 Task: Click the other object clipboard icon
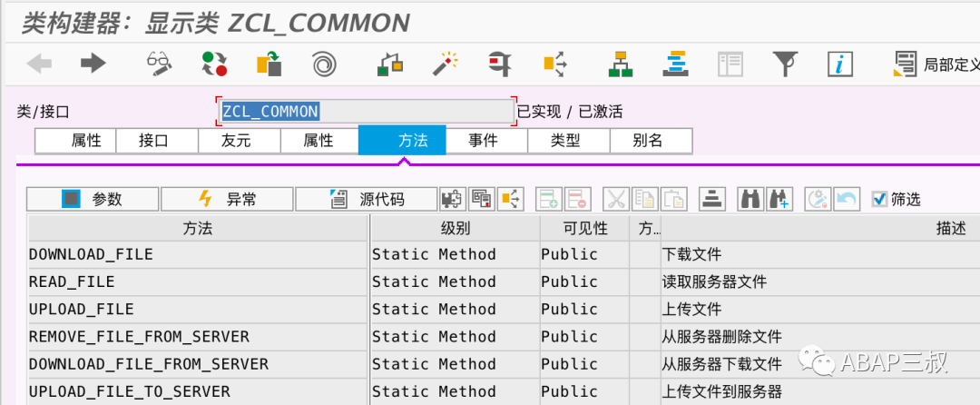[x=269, y=64]
